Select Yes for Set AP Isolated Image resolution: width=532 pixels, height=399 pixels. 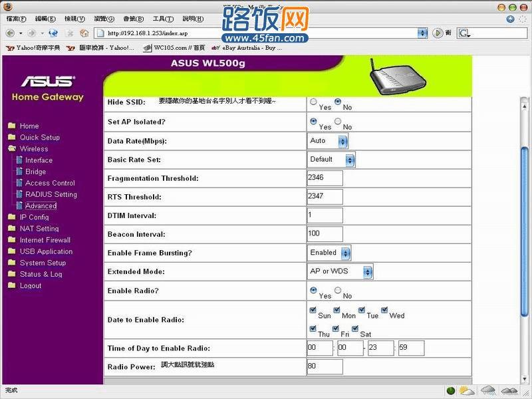pyautogui.click(x=313, y=121)
